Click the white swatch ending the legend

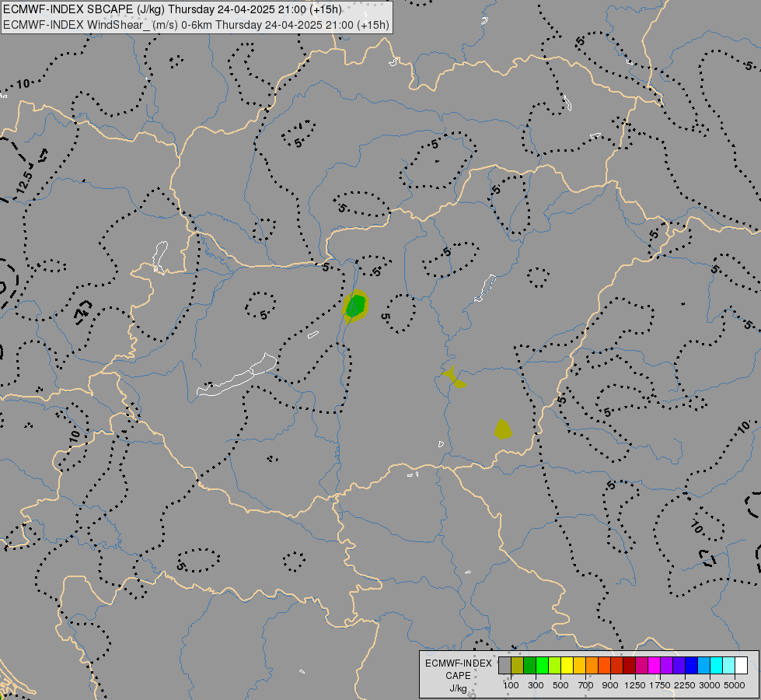click(741, 665)
